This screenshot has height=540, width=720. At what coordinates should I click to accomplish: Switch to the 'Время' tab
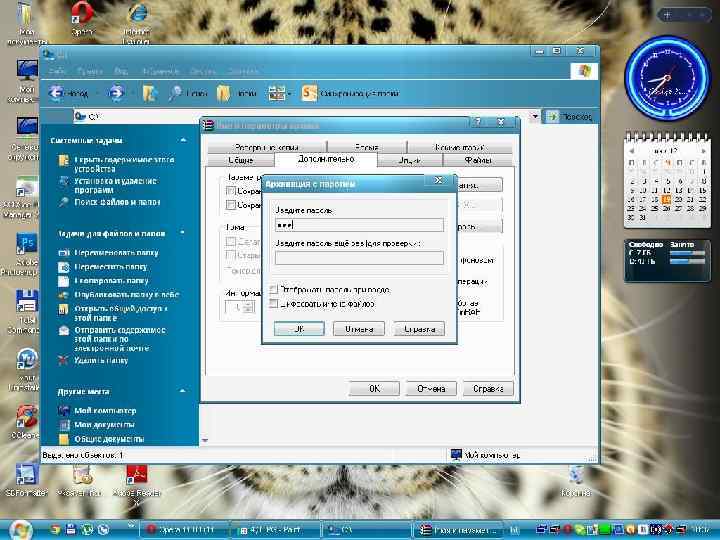point(366,147)
